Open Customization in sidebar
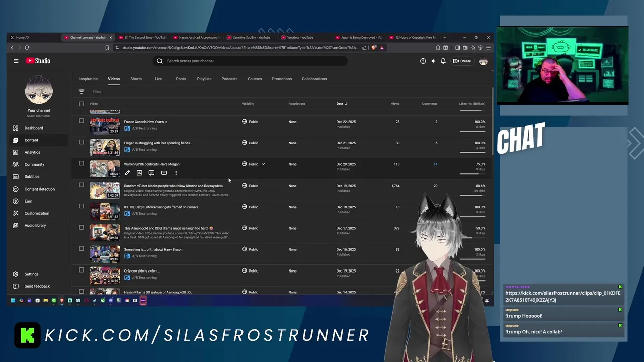 click(x=38, y=213)
